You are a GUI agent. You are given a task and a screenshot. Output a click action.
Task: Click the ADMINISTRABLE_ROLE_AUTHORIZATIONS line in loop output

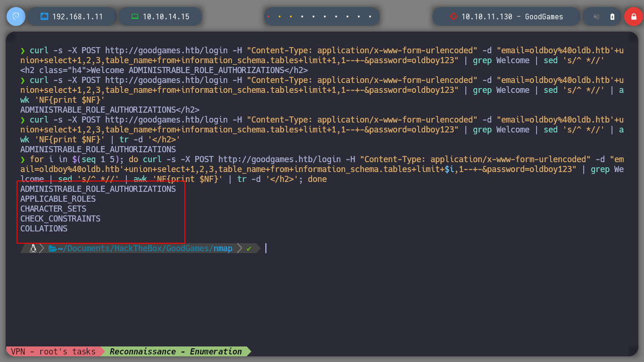point(98,189)
